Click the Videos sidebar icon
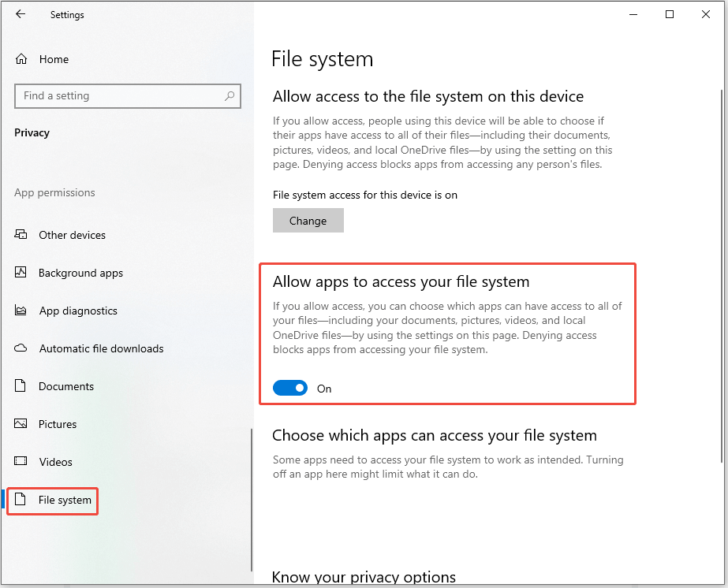728x588 pixels. tap(20, 461)
